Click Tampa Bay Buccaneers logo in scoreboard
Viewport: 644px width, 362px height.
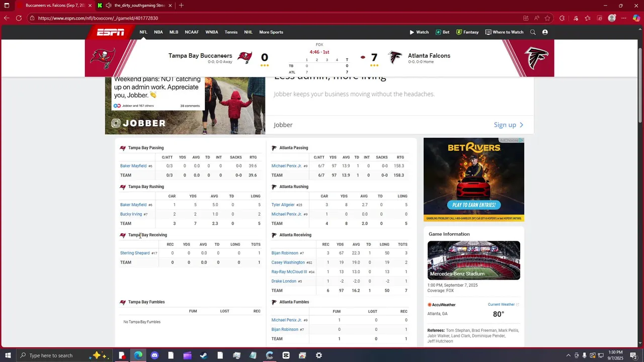[245, 57]
